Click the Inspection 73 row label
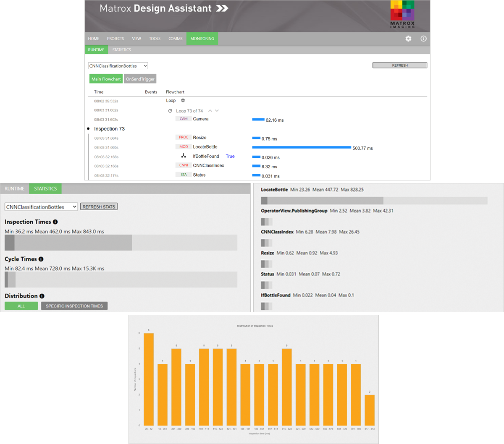The width and height of the screenshot is (504, 444). 109,129
